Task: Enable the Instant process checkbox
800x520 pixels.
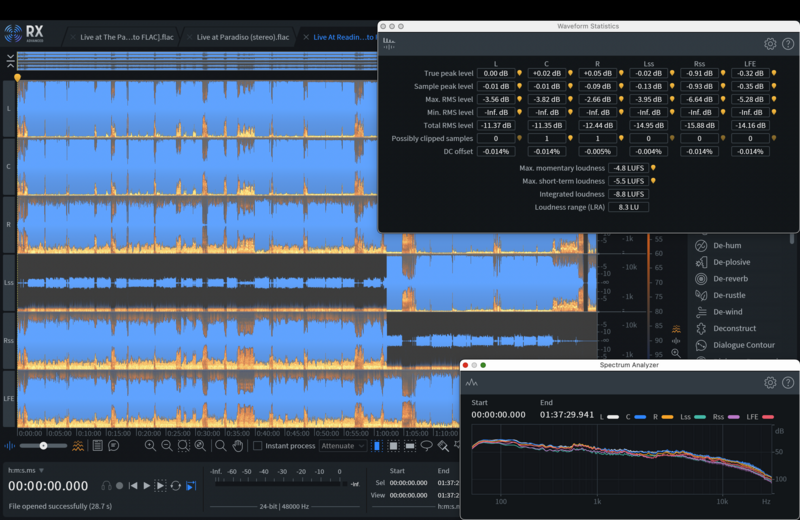Action: [x=257, y=446]
